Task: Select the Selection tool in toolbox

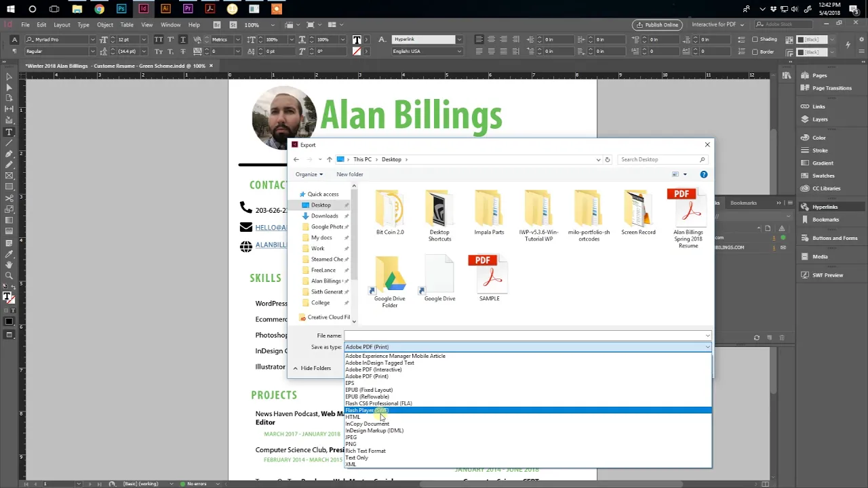Action: pyautogui.click(x=9, y=77)
